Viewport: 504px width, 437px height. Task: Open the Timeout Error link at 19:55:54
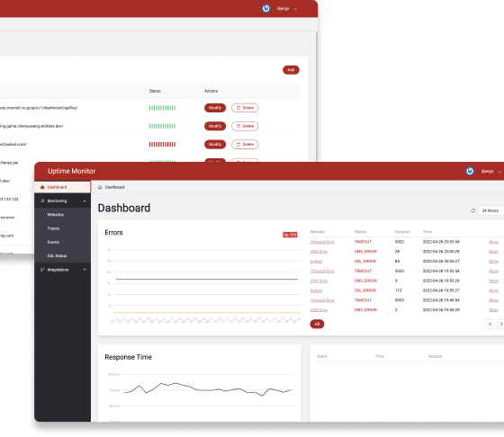point(322,271)
